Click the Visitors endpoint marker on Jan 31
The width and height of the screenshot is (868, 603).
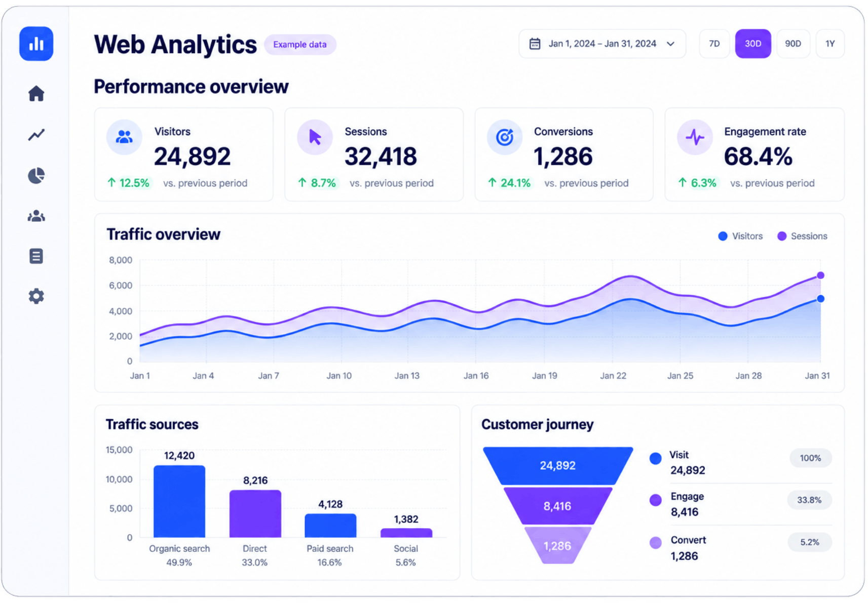pyautogui.click(x=820, y=299)
